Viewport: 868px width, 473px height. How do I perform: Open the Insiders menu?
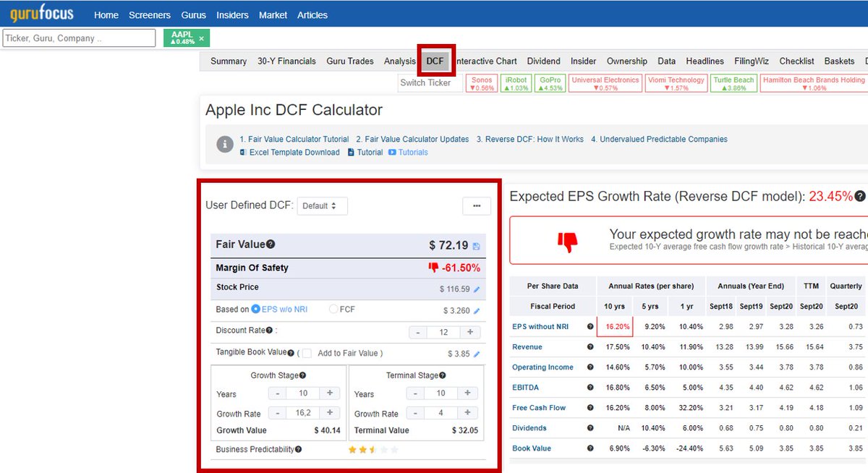(x=232, y=14)
